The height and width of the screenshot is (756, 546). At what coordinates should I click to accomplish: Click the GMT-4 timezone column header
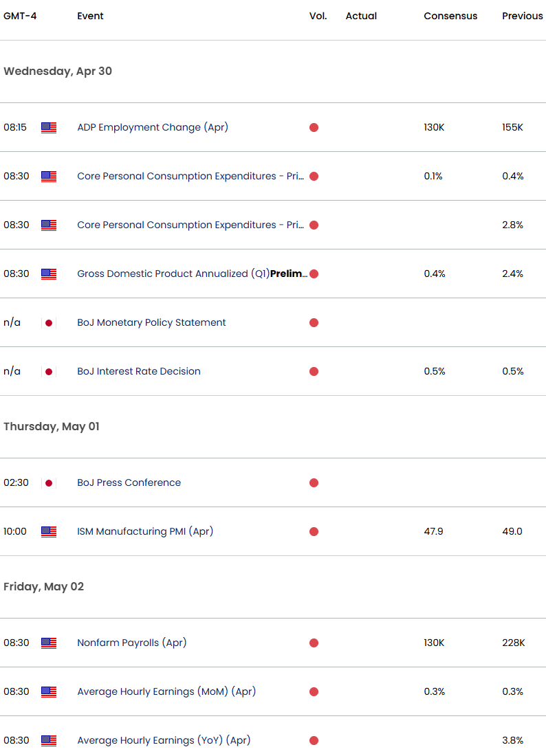pyautogui.click(x=19, y=15)
